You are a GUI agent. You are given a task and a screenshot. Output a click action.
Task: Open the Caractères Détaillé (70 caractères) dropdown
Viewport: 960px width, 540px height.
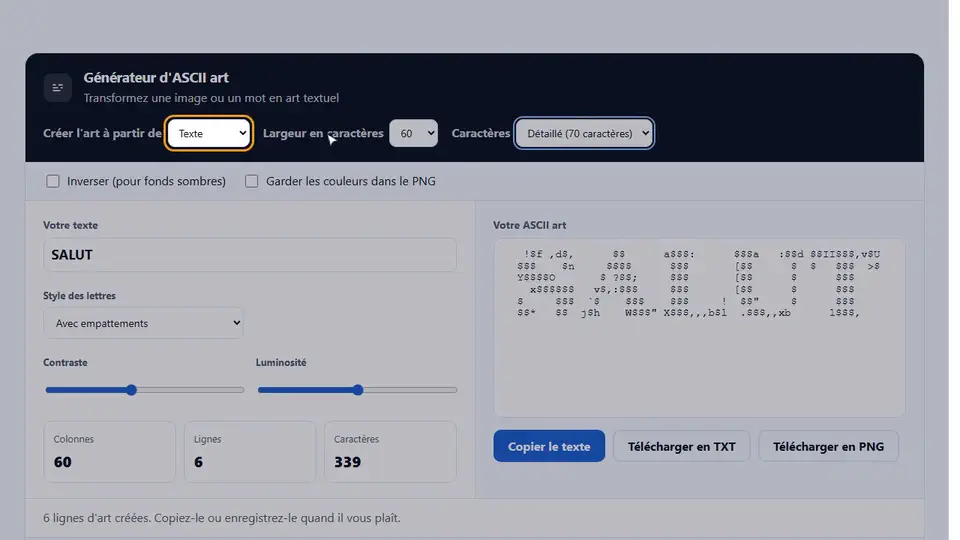[x=584, y=133]
